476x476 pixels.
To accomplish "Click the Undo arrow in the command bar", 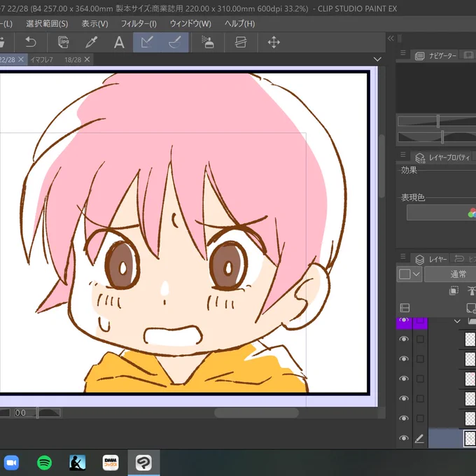I will point(31,42).
